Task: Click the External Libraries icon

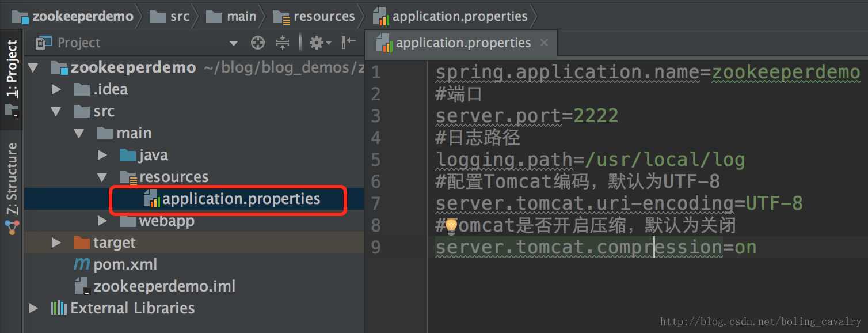Action: [58, 308]
